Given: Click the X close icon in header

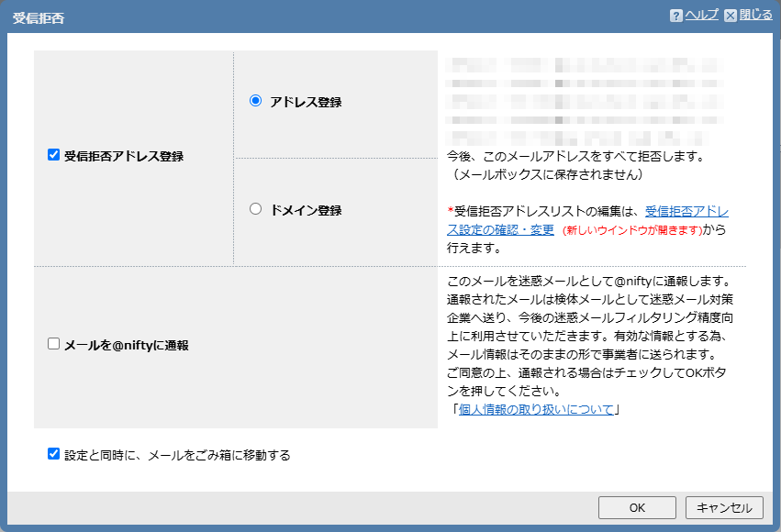Looking at the screenshot, I should [731, 16].
